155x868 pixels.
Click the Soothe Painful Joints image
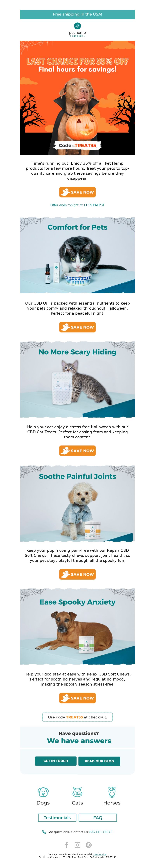click(77, 503)
